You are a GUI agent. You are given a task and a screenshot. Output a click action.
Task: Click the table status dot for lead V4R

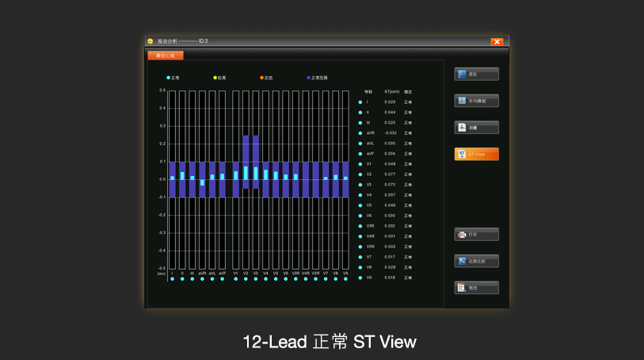point(360,237)
